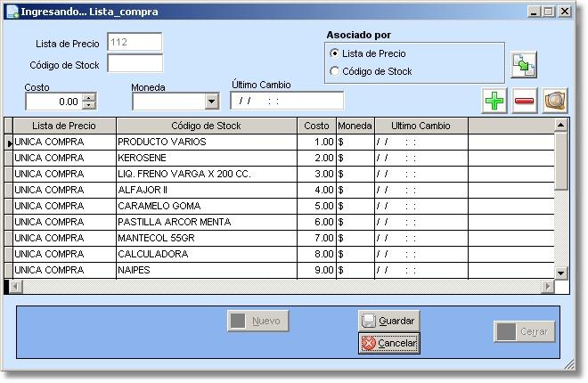
Task: Click the red minus remove record icon
Action: point(525,101)
